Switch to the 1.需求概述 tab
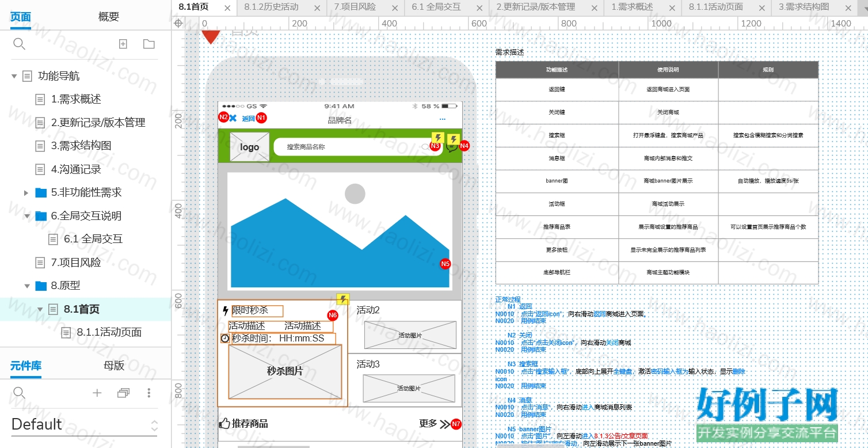 pos(632,7)
